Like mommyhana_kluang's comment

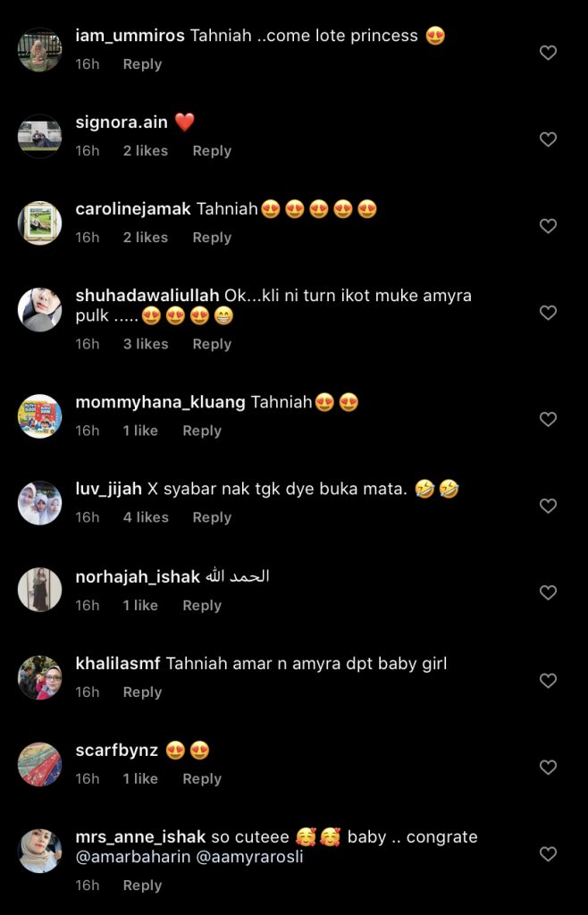548,419
